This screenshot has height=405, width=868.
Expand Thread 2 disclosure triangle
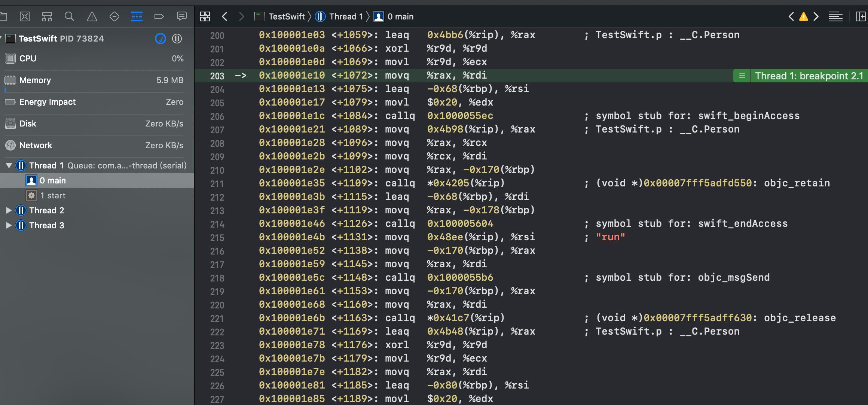(9, 210)
